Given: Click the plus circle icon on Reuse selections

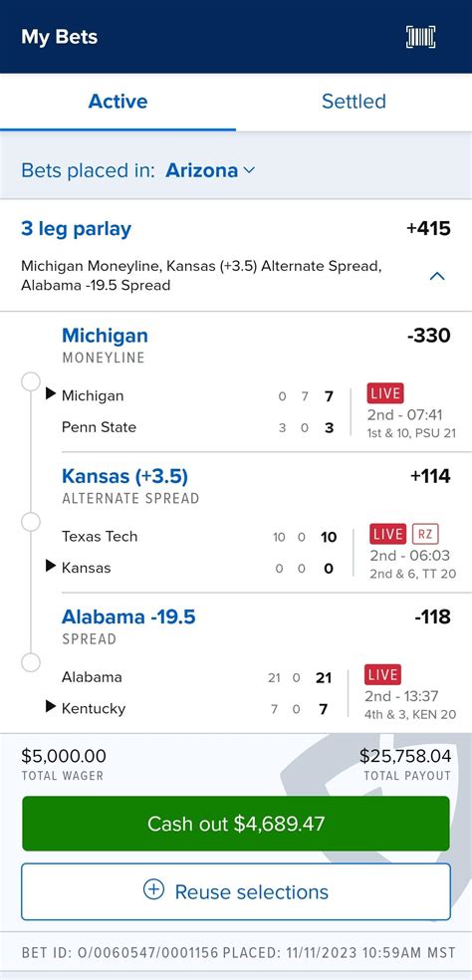Looking at the screenshot, I should pyautogui.click(x=153, y=890).
